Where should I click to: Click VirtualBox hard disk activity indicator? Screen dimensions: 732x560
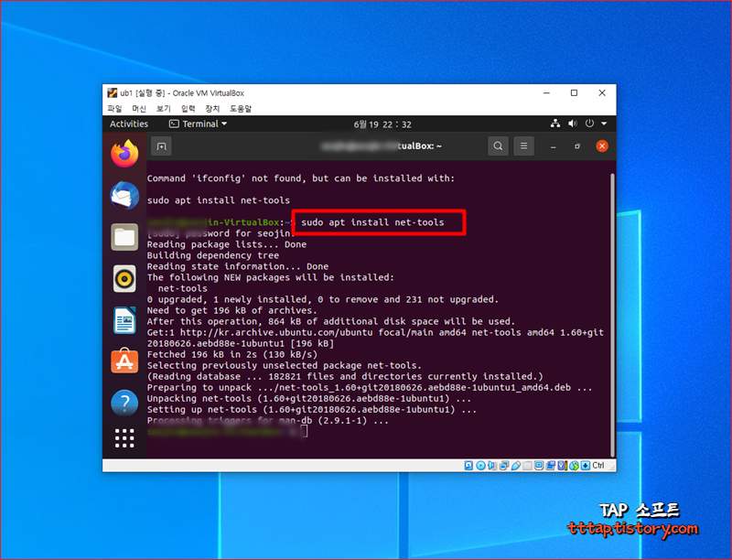click(x=468, y=465)
